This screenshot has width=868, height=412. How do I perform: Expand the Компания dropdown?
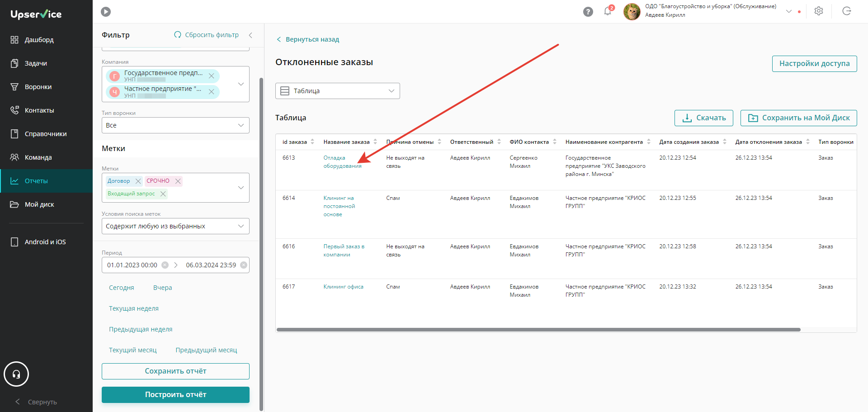[241, 84]
